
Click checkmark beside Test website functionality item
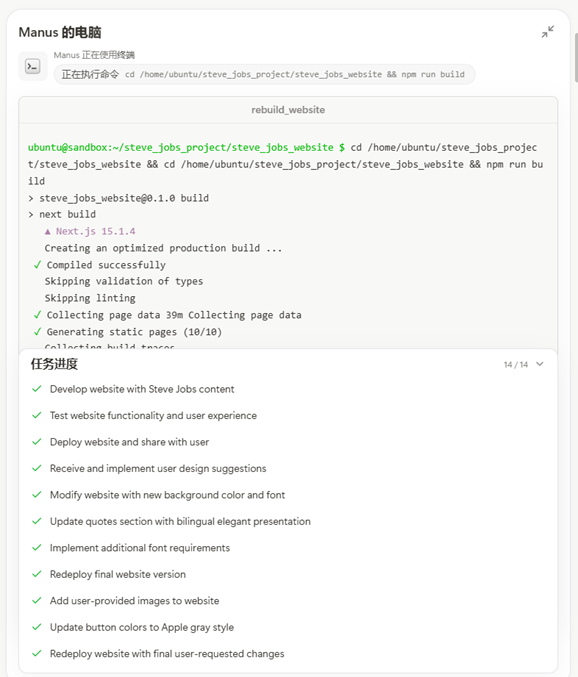pyautogui.click(x=37, y=415)
